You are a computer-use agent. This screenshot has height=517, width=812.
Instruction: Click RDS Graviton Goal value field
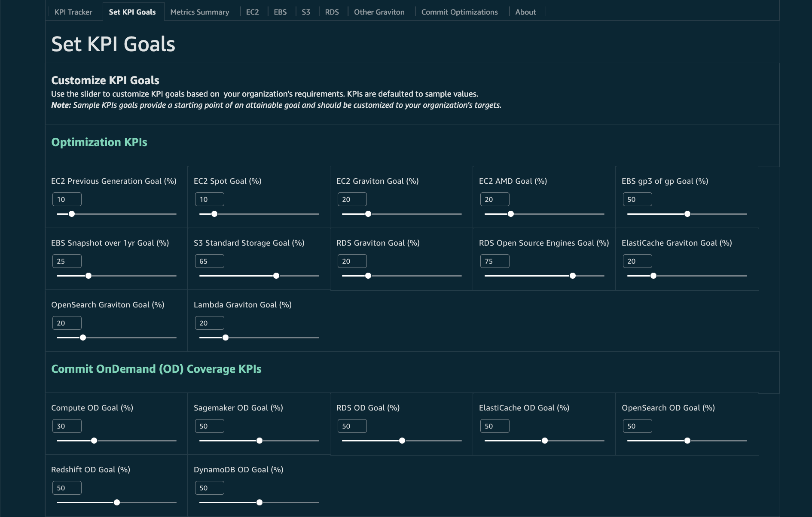coord(352,261)
